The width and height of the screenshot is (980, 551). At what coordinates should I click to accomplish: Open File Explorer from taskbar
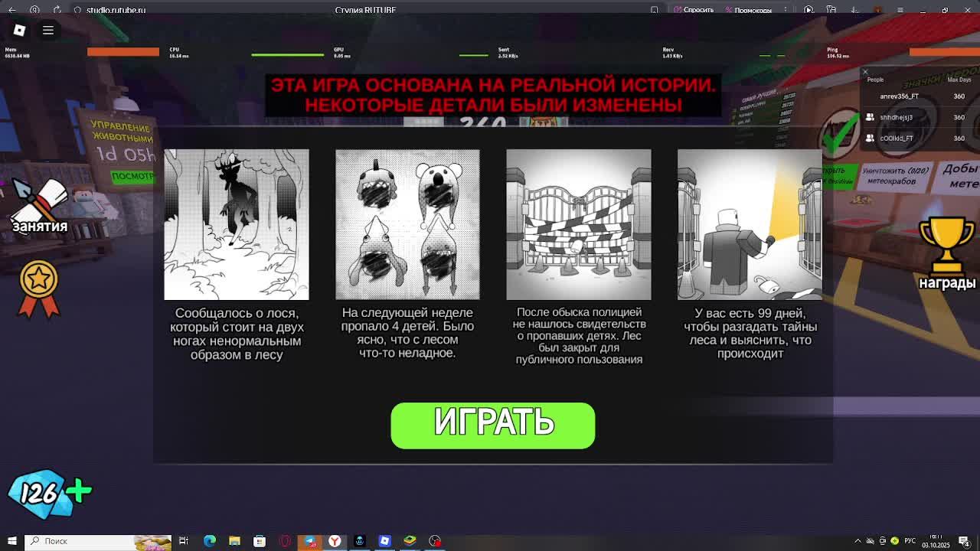point(234,541)
